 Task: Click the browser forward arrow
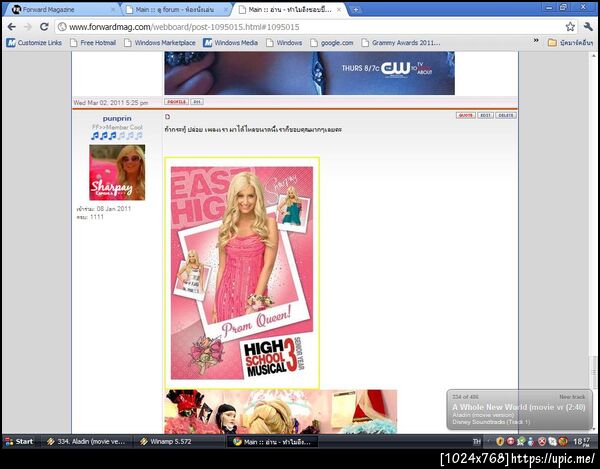[28, 27]
